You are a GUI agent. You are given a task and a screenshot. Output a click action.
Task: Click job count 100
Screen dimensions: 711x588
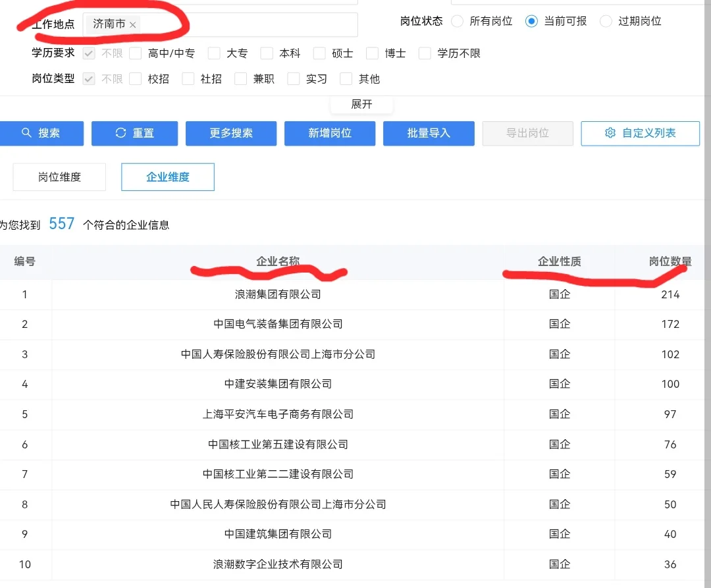(670, 385)
